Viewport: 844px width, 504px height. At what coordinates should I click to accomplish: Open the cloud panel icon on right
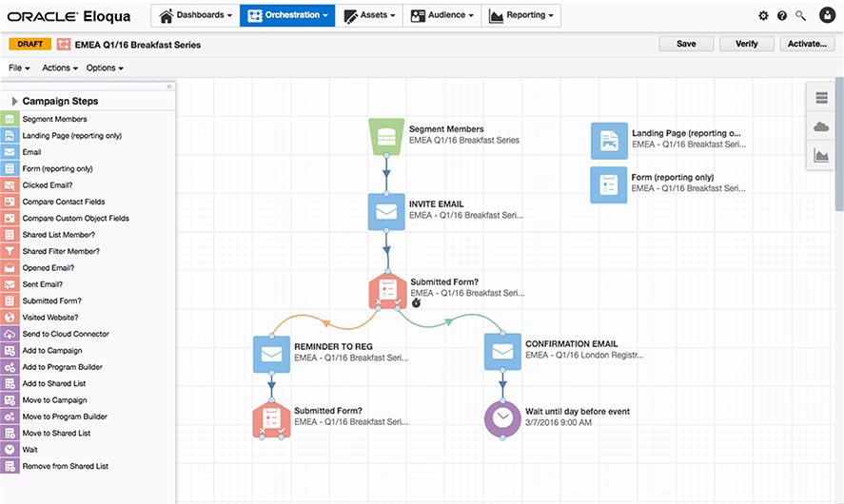click(x=821, y=126)
